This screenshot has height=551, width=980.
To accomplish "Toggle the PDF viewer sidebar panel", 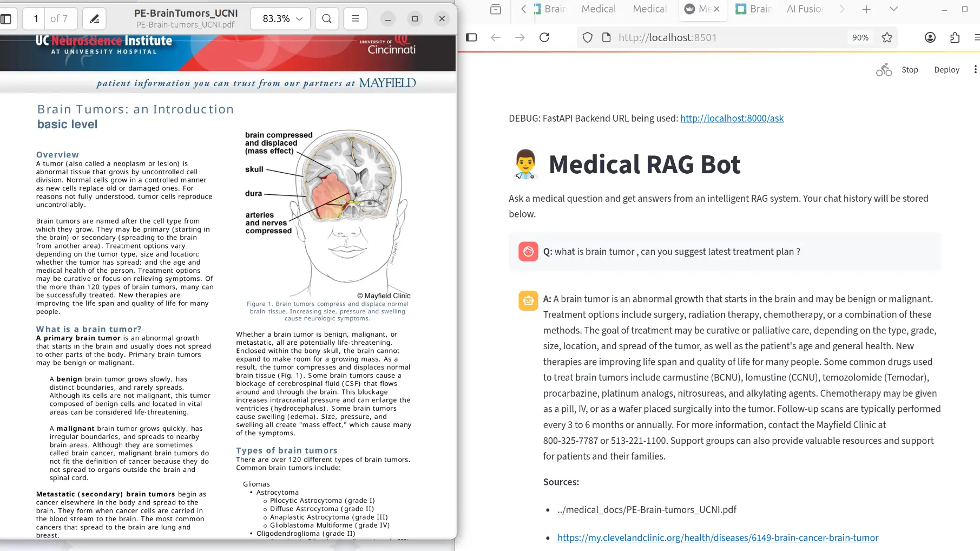I will point(6,19).
